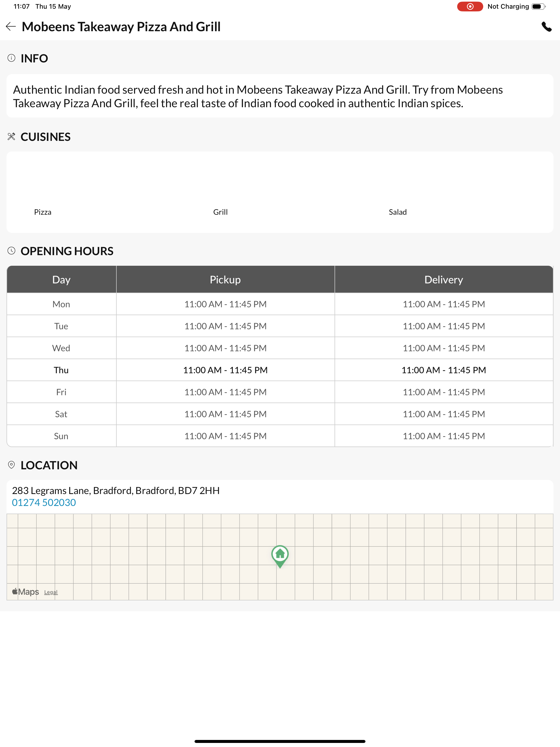The height and width of the screenshot is (747, 560).
Task: Click Saturday's pickup hours
Action: 225,414
